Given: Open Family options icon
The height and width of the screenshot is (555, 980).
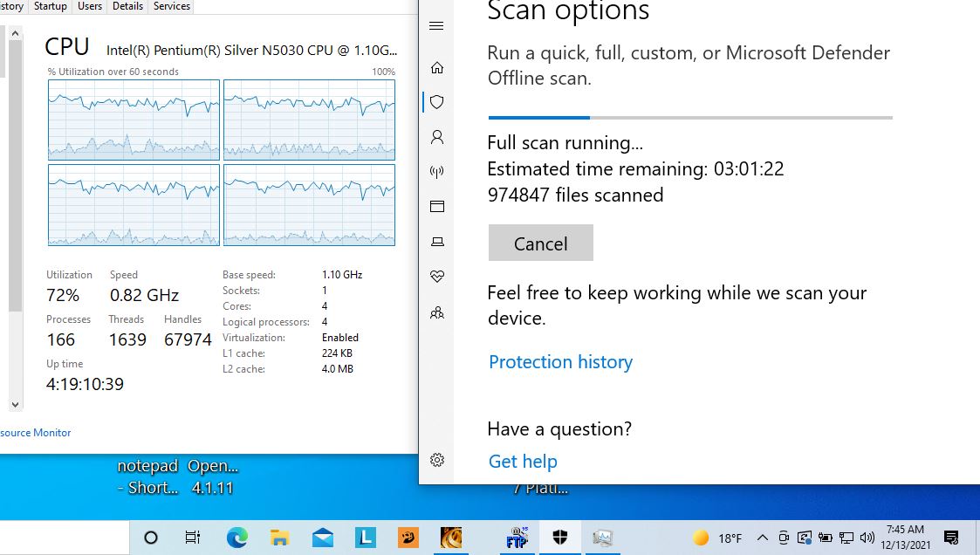Looking at the screenshot, I should pos(437,312).
